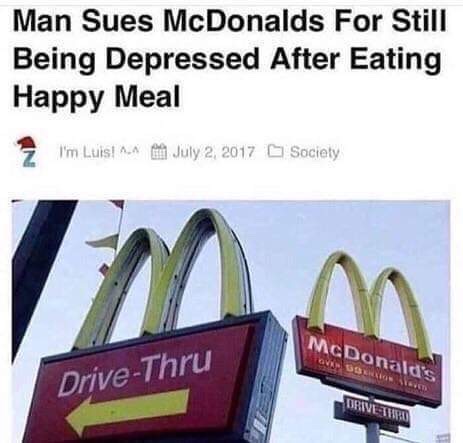Click the McDonald's lettering on the right sign
This screenshot has height=443, width=463.
point(371,359)
